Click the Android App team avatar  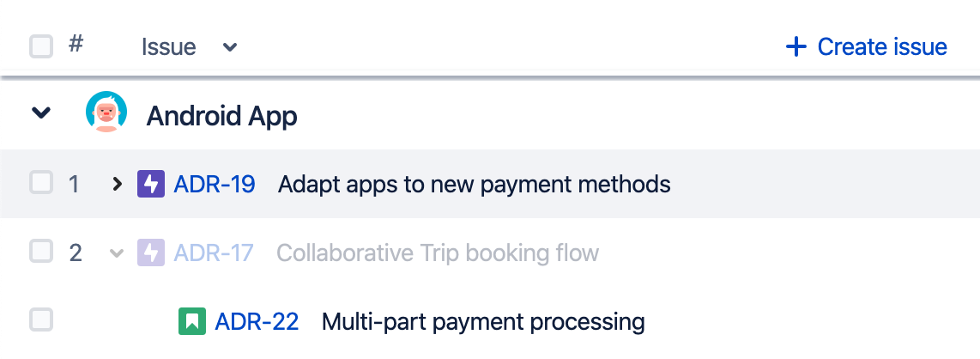tap(106, 112)
